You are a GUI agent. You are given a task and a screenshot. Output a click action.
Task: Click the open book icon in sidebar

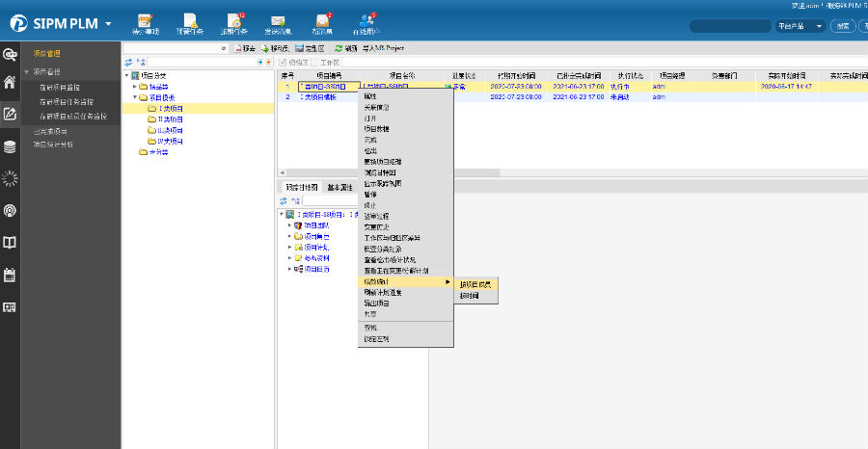pyautogui.click(x=10, y=243)
